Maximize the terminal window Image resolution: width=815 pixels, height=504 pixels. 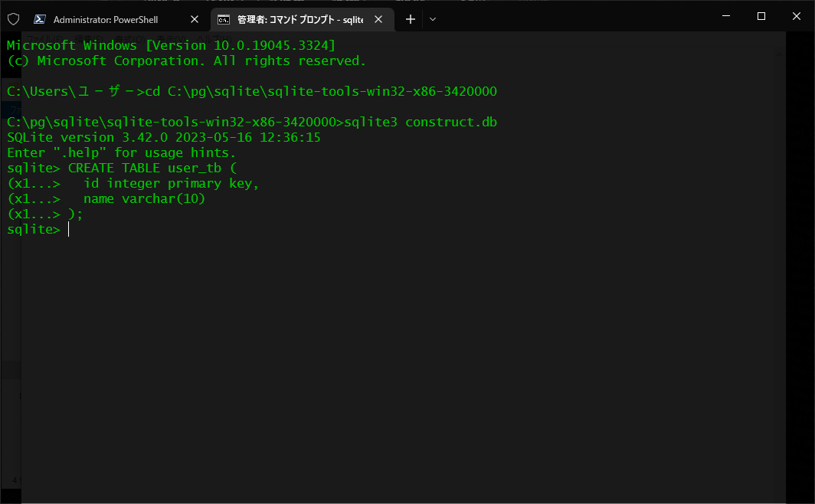pyautogui.click(x=761, y=15)
